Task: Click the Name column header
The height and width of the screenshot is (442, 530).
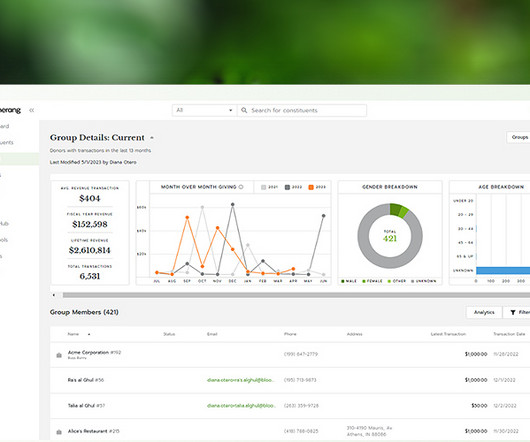Action: (73, 334)
